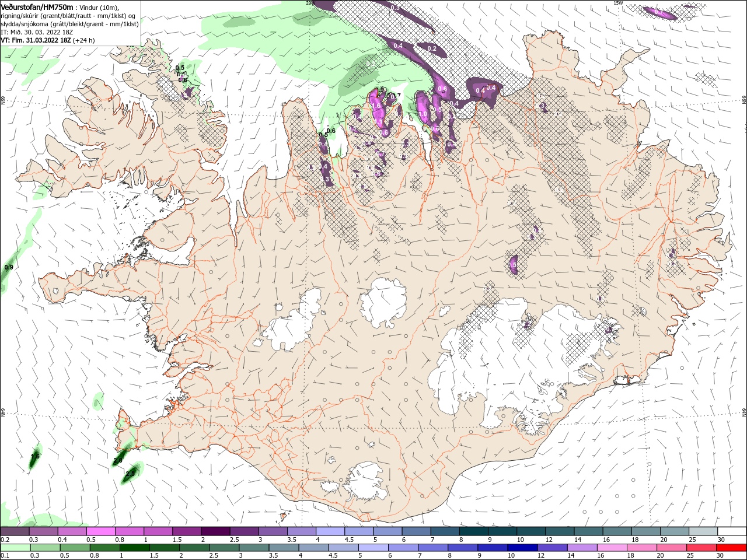Pick rain-scale swatch between 25 and 30
Viewport: 747px width, 560px height.
[700, 548]
